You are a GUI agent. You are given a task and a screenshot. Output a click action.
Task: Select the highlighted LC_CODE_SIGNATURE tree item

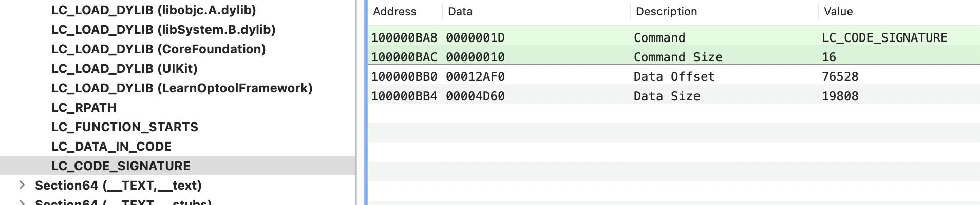[178, 166]
